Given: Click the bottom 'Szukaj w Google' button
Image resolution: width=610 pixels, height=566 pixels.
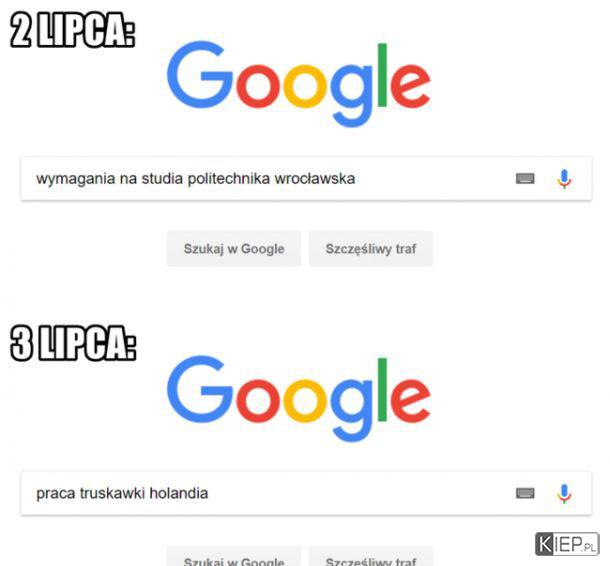Looking at the screenshot, I should tap(234, 556).
